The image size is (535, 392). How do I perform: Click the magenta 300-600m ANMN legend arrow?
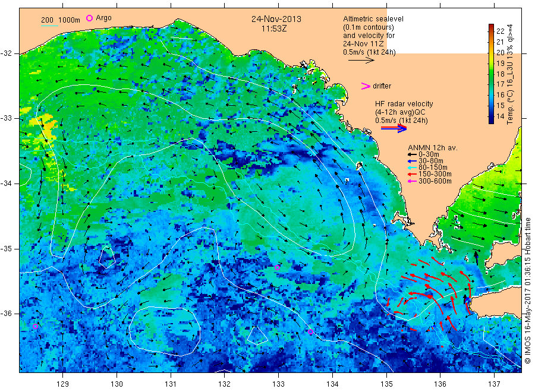click(412, 181)
